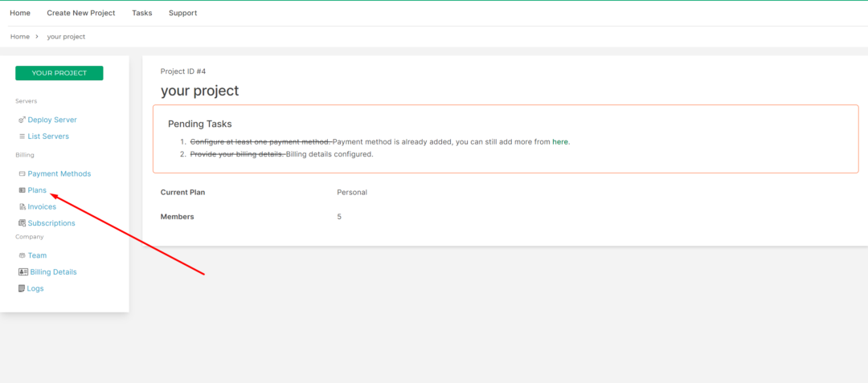Click the Payment Methods card icon
This screenshot has height=383, width=868.
(x=22, y=173)
